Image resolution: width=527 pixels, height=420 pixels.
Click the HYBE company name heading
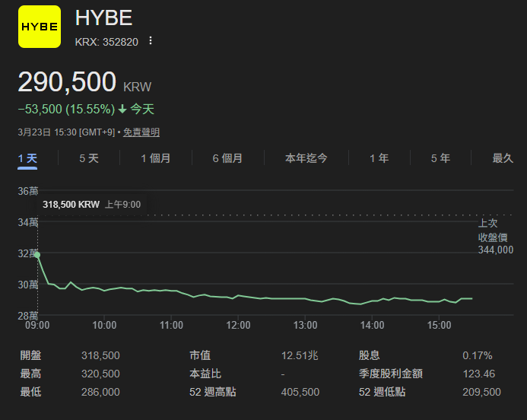click(x=103, y=19)
